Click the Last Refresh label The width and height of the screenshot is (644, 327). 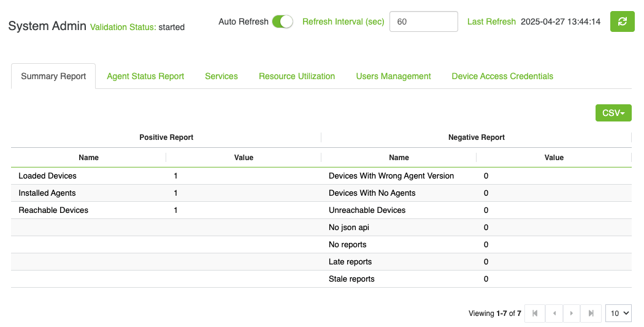pos(491,21)
